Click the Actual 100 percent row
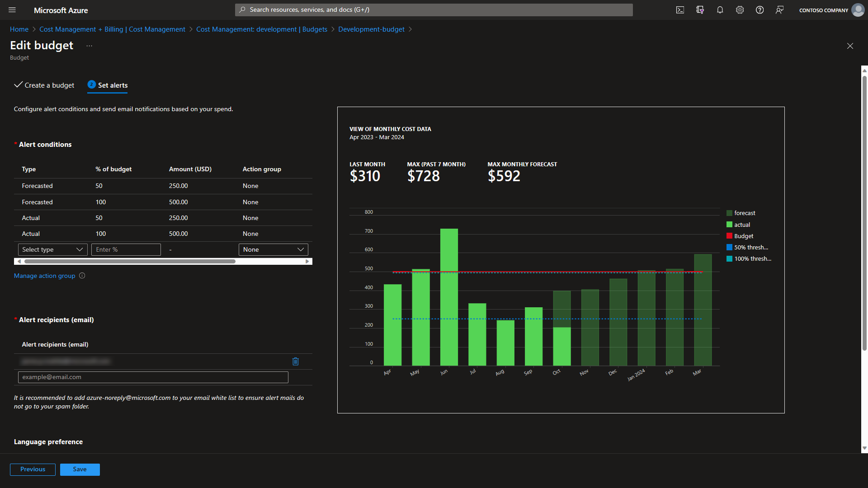 point(163,234)
